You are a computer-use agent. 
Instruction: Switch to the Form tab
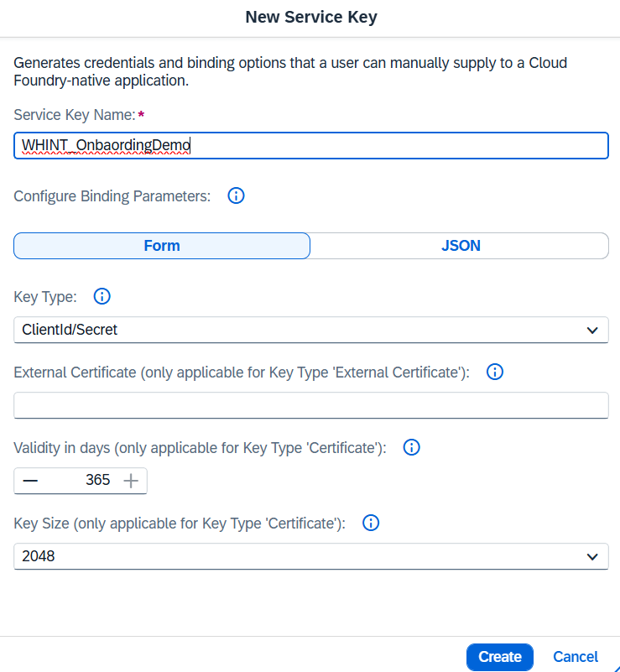point(162,246)
